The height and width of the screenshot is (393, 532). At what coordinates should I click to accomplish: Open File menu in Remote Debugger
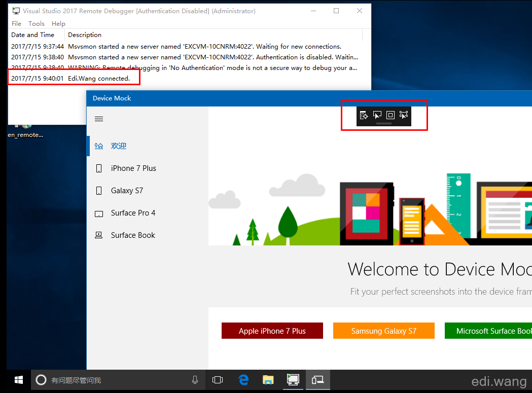click(x=16, y=24)
